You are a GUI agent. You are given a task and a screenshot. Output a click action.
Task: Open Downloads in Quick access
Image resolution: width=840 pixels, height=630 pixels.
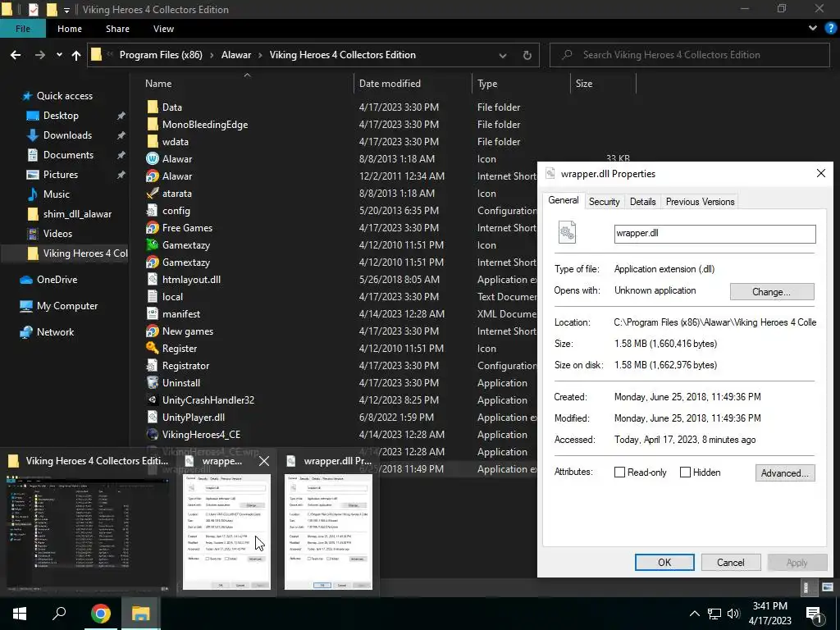click(67, 135)
